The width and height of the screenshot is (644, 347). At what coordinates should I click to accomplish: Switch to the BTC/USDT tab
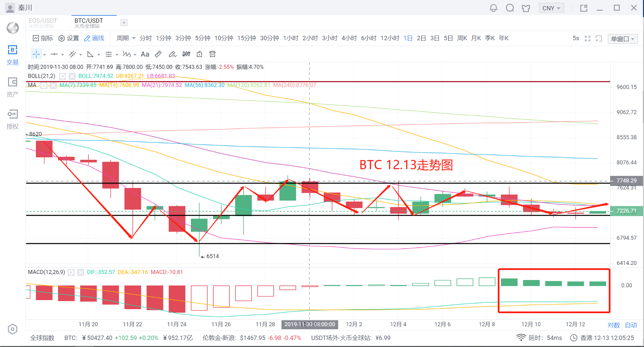click(89, 23)
